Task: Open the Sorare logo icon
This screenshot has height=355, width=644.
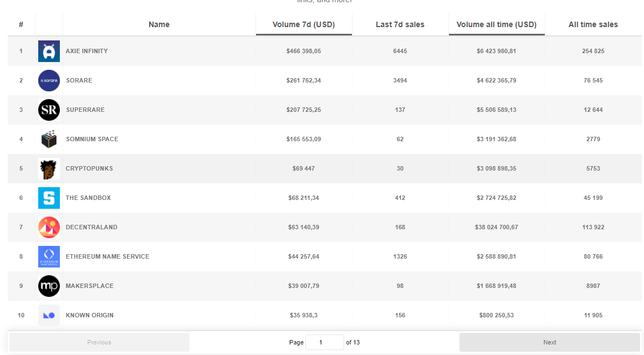Action: click(49, 80)
